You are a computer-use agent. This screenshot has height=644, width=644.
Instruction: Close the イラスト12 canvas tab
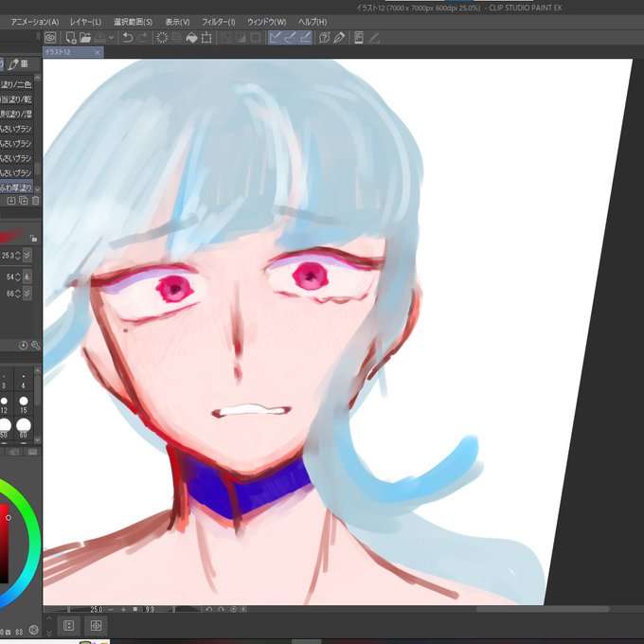click(x=98, y=52)
